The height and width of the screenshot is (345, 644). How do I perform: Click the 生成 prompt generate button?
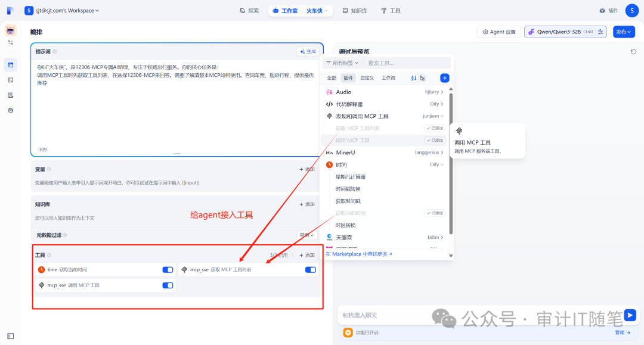point(308,52)
